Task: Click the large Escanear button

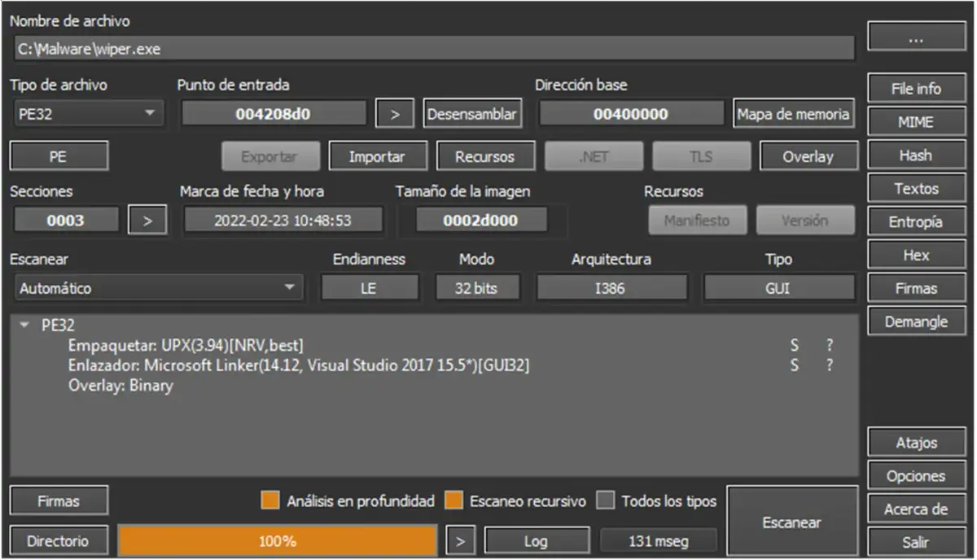Action: point(791,522)
